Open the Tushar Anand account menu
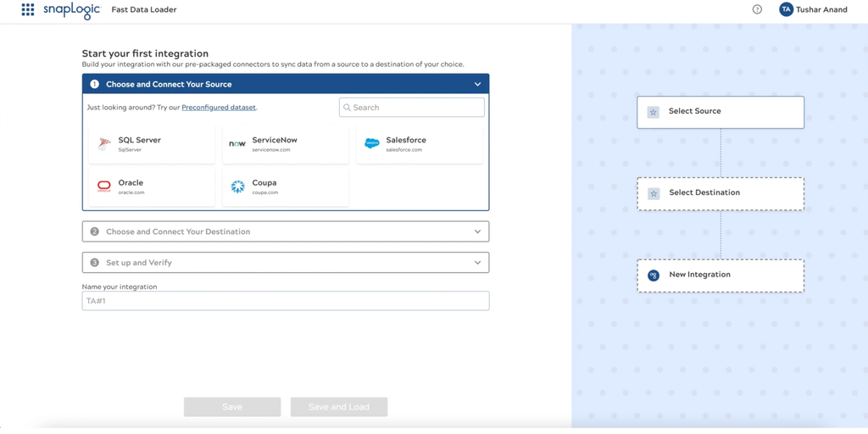This screenshot has width=868, height=434. [821, 10]
